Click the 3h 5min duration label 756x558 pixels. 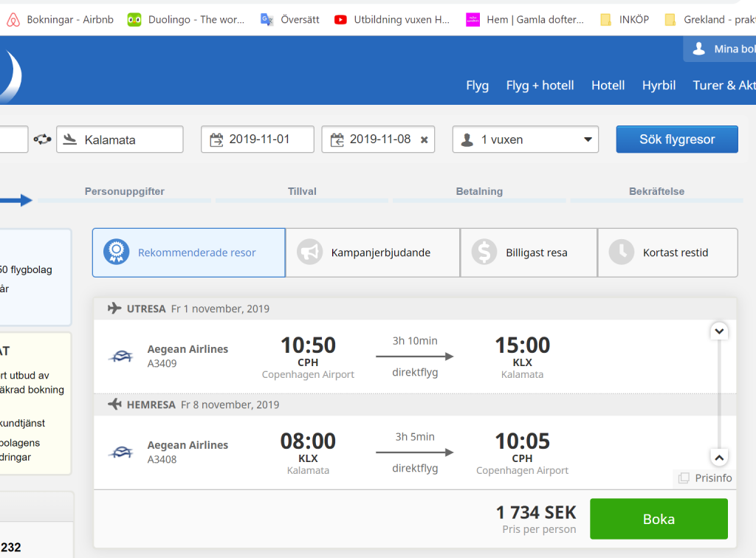coord(415,436)
